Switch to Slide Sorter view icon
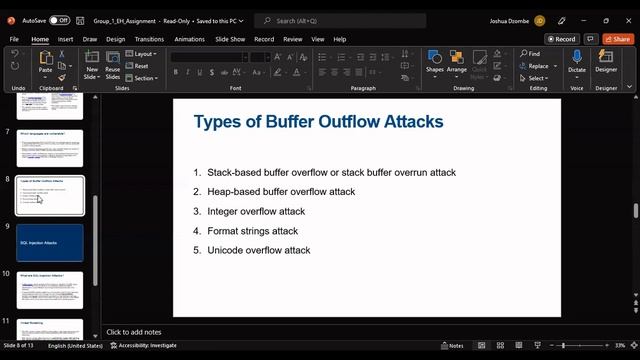 (x=500, y=346)
